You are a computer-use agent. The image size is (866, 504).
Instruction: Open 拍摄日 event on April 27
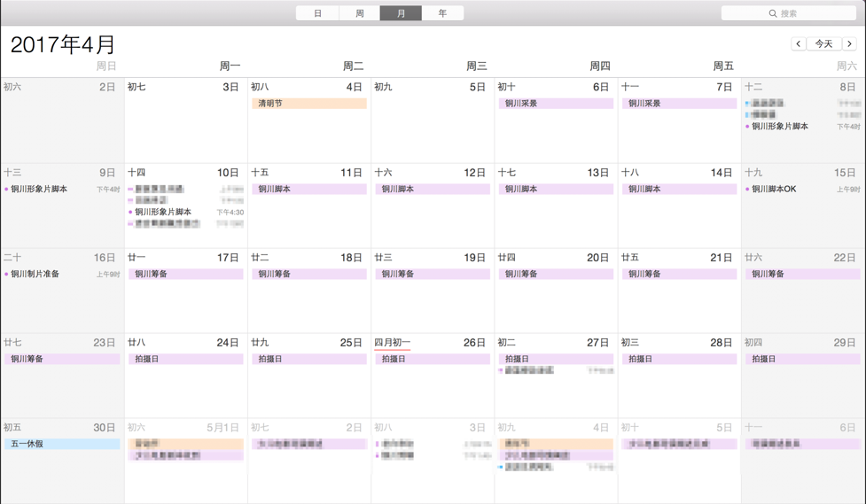(x=556, y=359)
